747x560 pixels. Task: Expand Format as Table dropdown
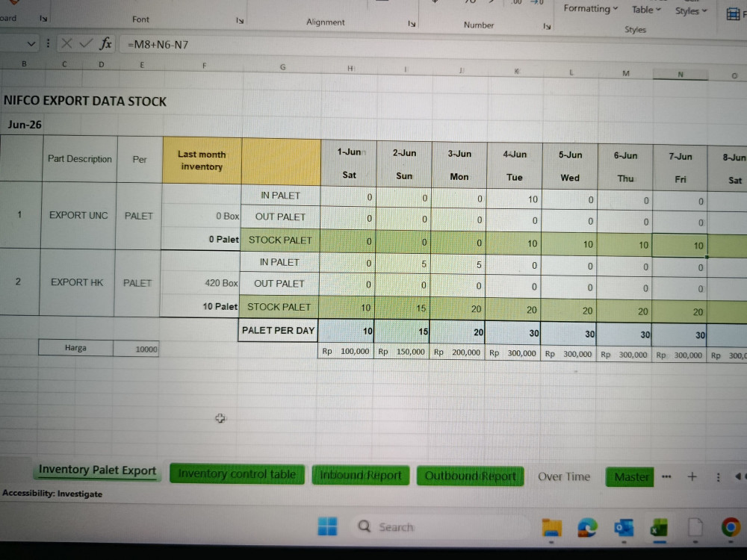coord(646,10)
